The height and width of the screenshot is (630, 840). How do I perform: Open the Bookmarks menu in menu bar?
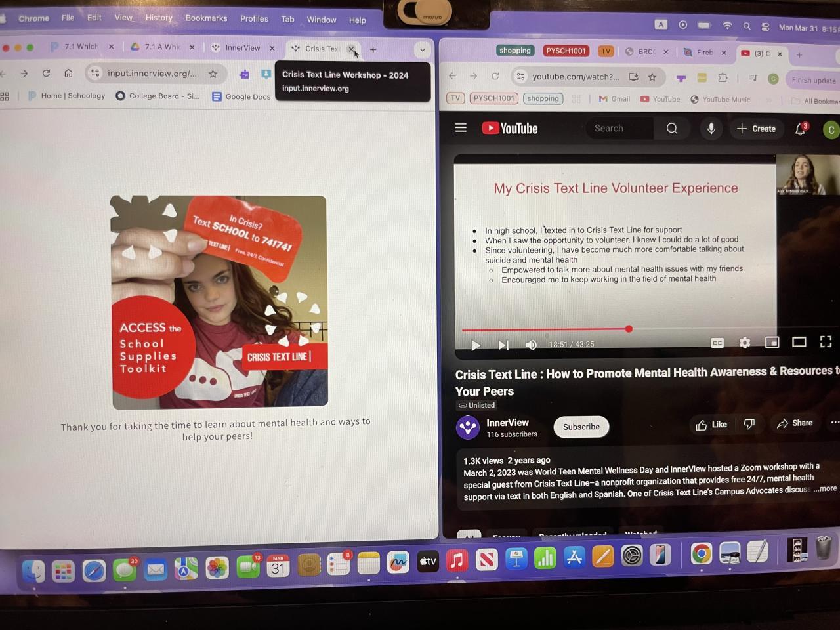pos(206,18)
